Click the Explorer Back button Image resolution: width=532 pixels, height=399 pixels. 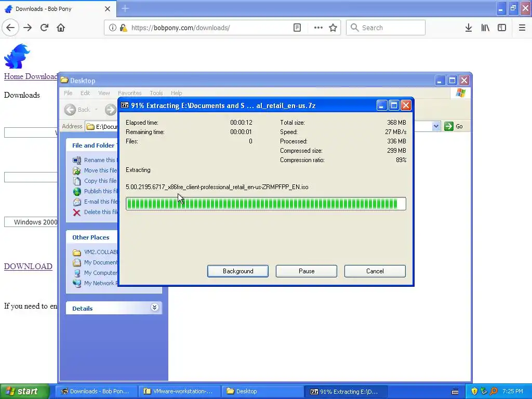pos(77,110)
